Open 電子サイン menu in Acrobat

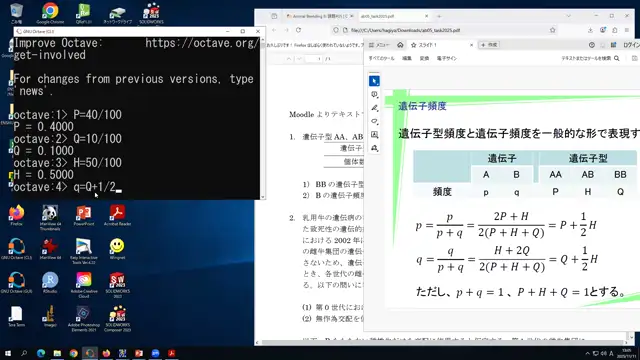pyautogui.click(x=447, y=58)
